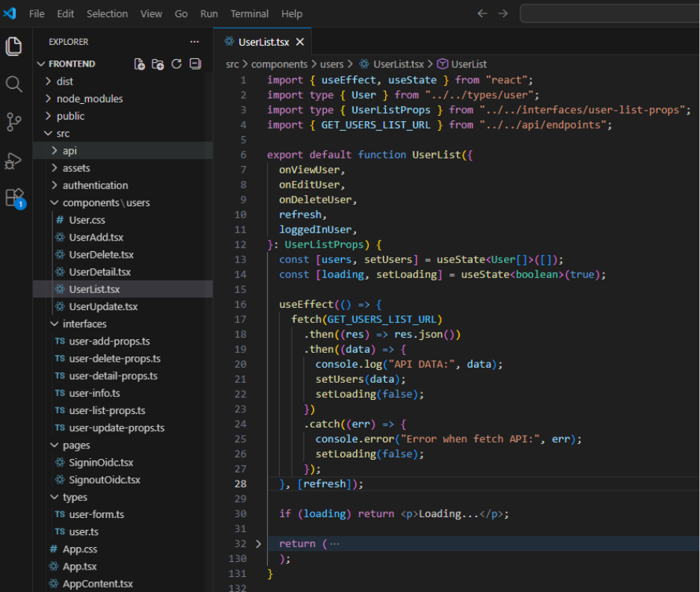Click the New Folder icon in Explorer
700x592 pixels.
coord(158,64)
